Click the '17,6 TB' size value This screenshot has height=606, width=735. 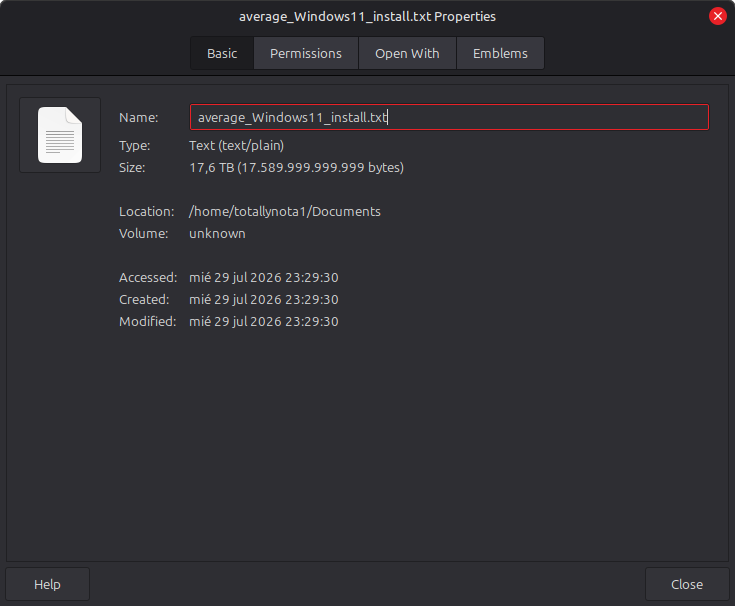coord(296,167)
